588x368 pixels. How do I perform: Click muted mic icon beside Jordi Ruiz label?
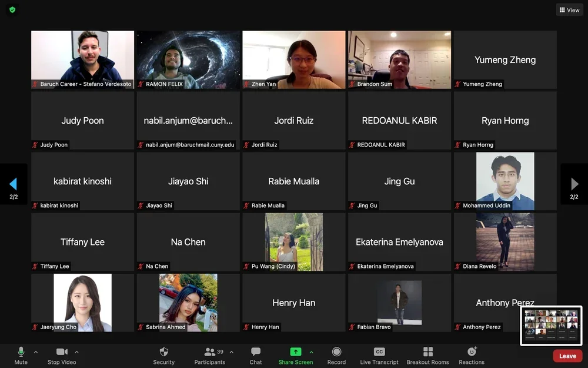click(246, 145)
